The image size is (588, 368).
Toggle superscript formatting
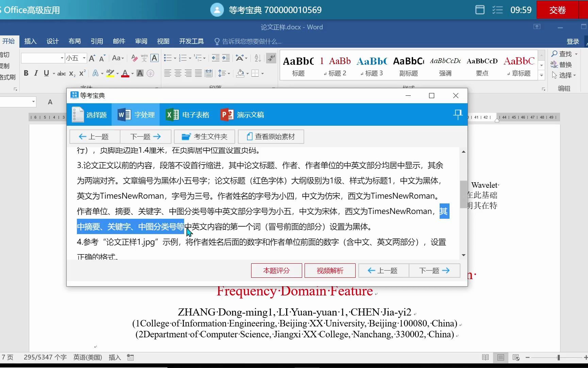82,73
